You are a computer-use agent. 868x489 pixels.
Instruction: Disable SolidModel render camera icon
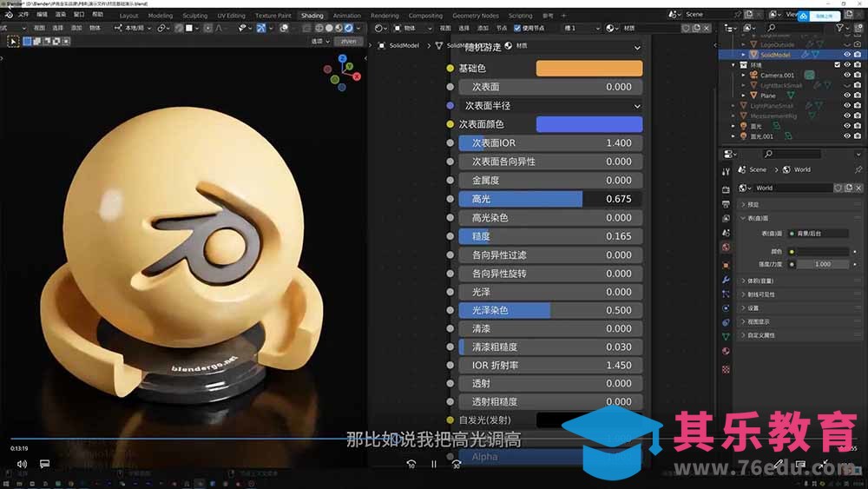click(x=858, y=54)
